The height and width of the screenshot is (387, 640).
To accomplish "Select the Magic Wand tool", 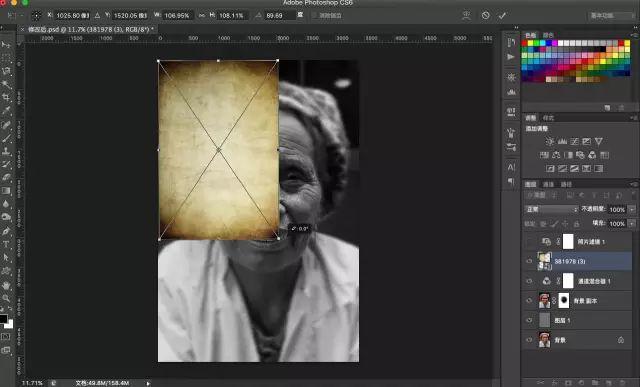I will tap(6, 85).
